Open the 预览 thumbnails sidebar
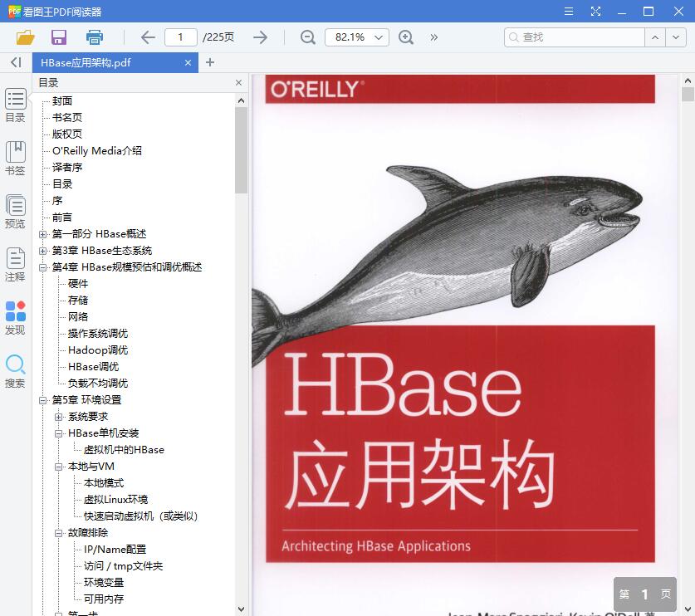The image size is (695, 616). click(16, 212)
